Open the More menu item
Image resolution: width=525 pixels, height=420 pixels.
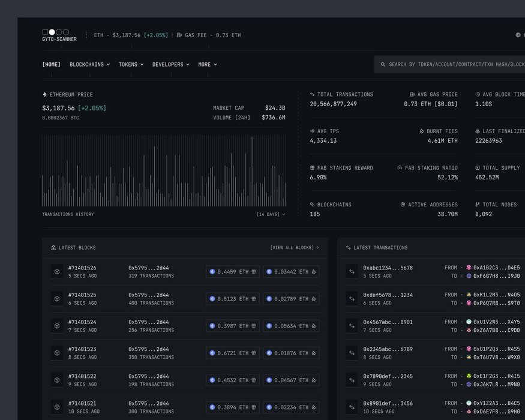(x=208, y=64)
